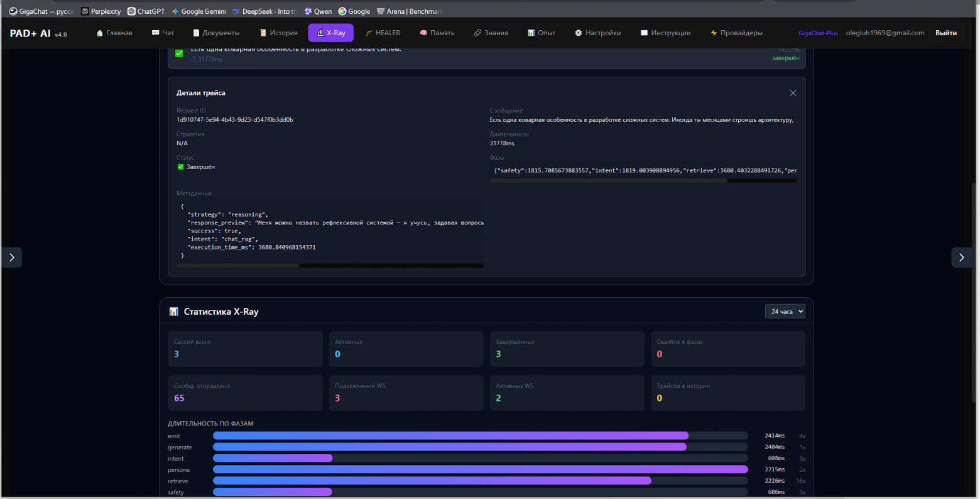Open the Инструкции nav item
The image size is (980, 499).
[x=665, y=33]
